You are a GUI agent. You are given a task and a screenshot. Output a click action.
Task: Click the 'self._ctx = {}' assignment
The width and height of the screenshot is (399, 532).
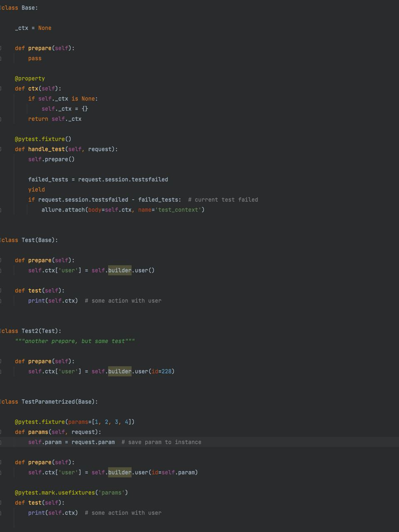pyautogui.click(x=65, y=109)
